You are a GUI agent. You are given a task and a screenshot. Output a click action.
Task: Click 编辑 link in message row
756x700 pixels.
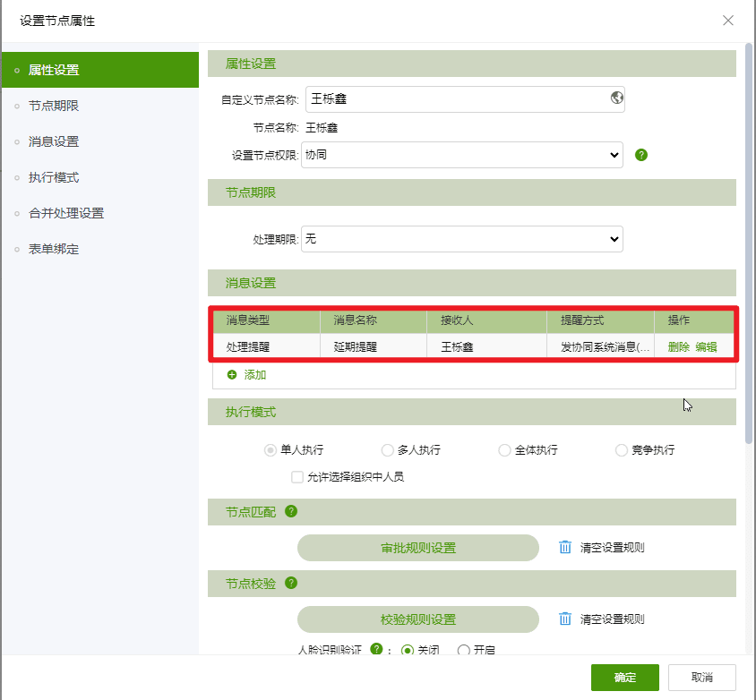click(706, 347)
